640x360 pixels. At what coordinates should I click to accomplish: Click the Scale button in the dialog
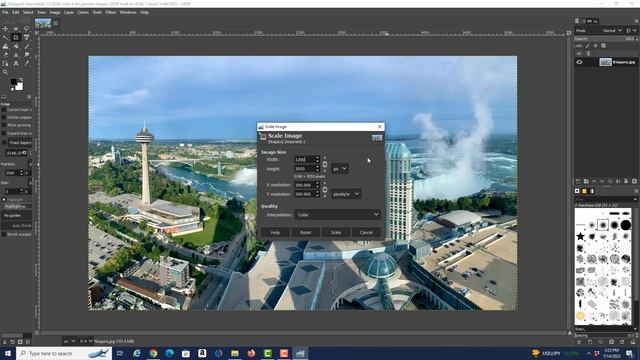336,232
